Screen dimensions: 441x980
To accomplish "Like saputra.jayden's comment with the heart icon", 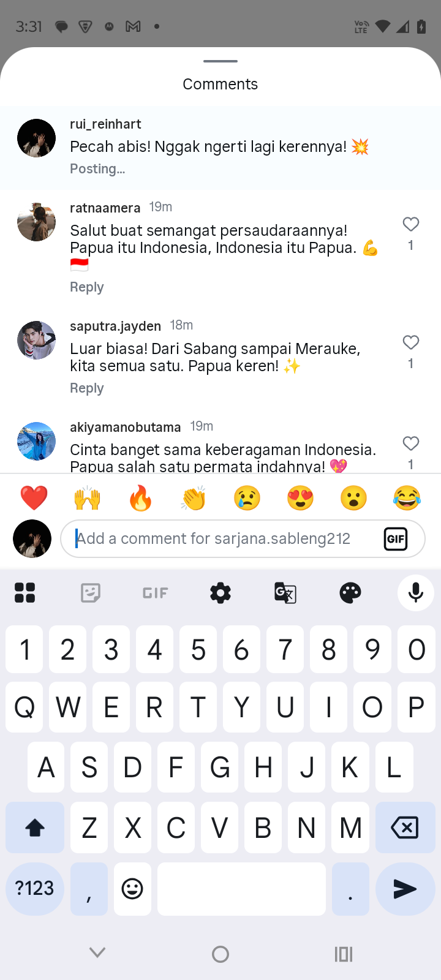I will (411, 342).
